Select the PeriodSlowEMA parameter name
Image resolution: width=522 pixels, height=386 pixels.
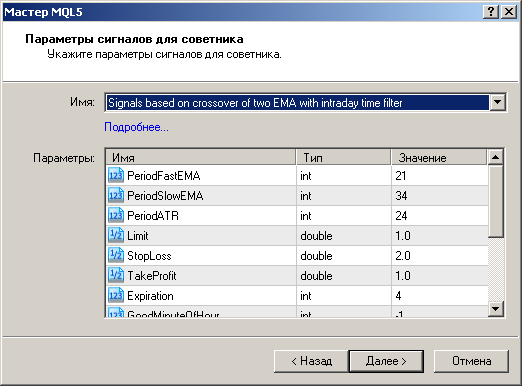coord(165,196)
